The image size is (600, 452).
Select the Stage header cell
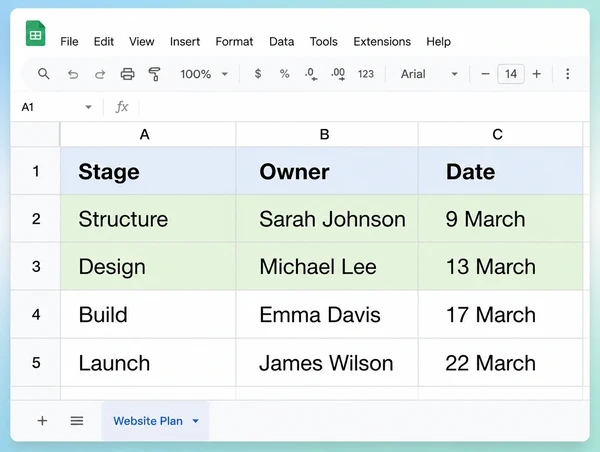tap(148, 171)
